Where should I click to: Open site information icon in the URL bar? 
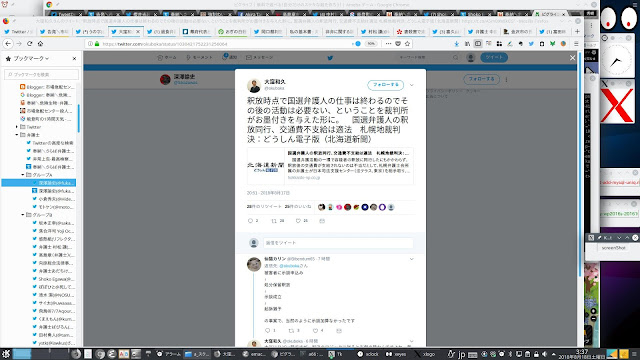[90, 44]
